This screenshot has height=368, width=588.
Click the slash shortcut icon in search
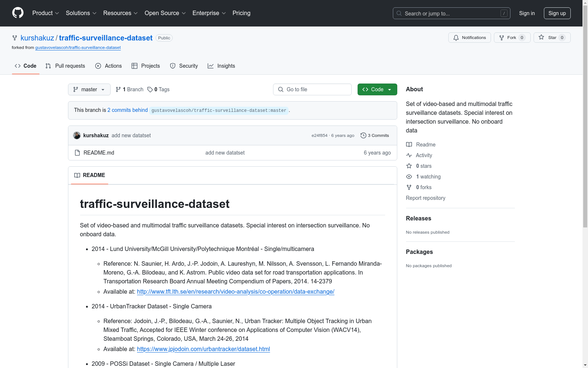[504, 13]
